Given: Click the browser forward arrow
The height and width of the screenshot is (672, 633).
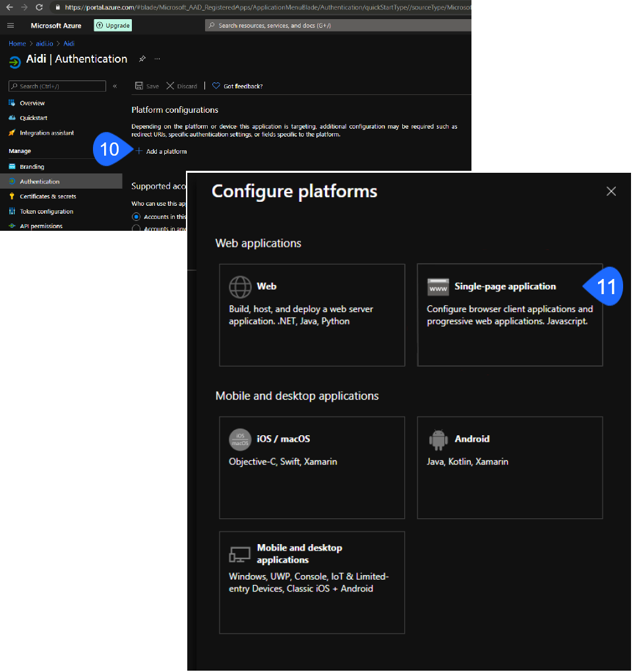Looking at the screenshot, I should pyautogui.click(x=24, y=7).
